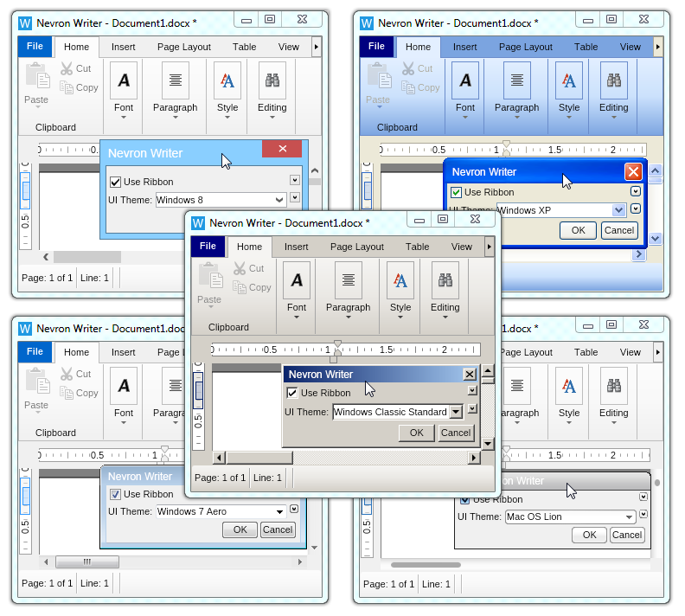Click Copy icon in Windows 8 window
This screenshot has width=685, height=616.
[x=67, y=87]
